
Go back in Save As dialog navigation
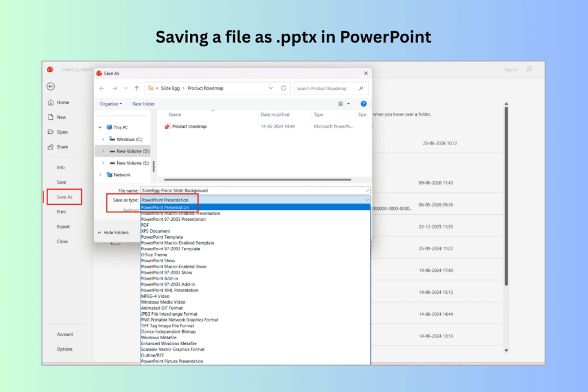click(102, 88)
